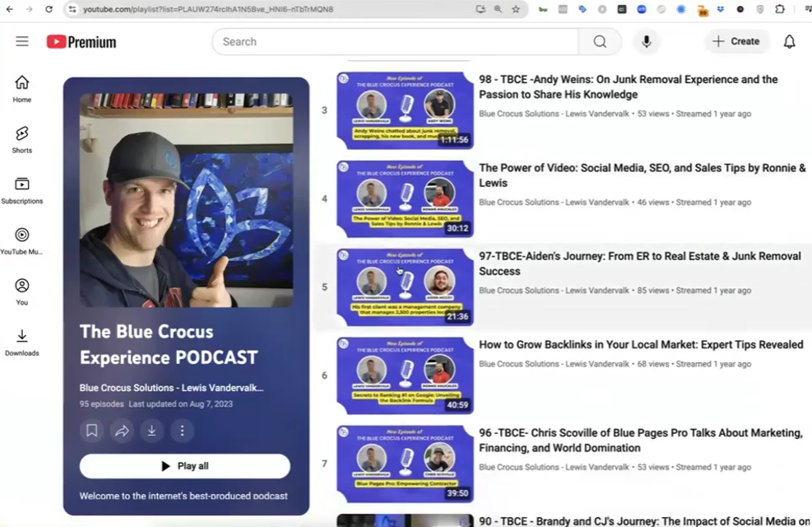This screenshot has height=527, width=812.
Task: Click the site info icon in address bar
Action: (x=72, y=9)
